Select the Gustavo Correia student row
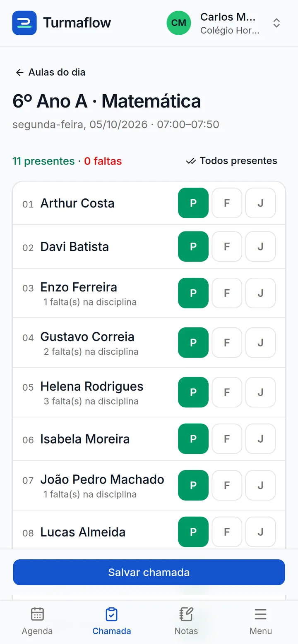Image resolution: width=298 pixels, height=644 pixels. click(x=149, y=343)
